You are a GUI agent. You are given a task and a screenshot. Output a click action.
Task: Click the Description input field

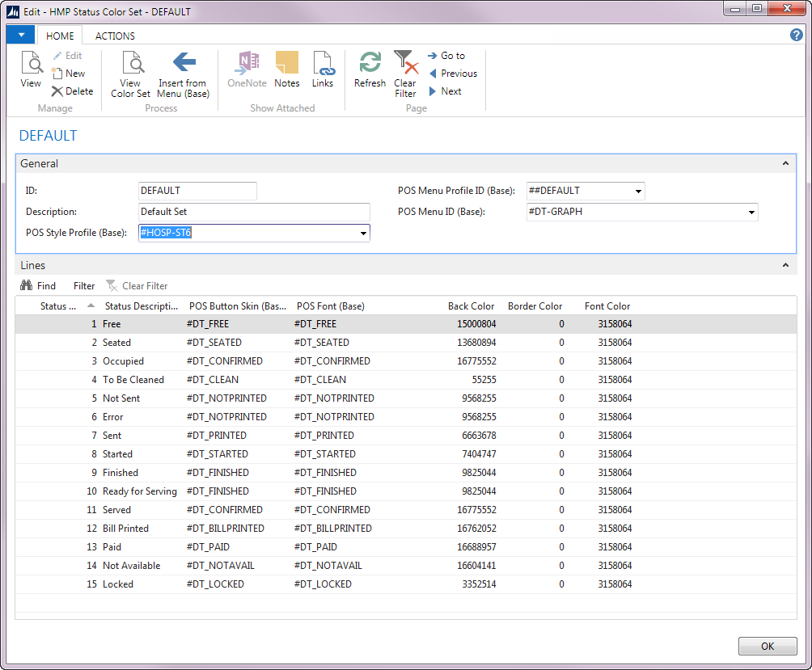(254, 212)
